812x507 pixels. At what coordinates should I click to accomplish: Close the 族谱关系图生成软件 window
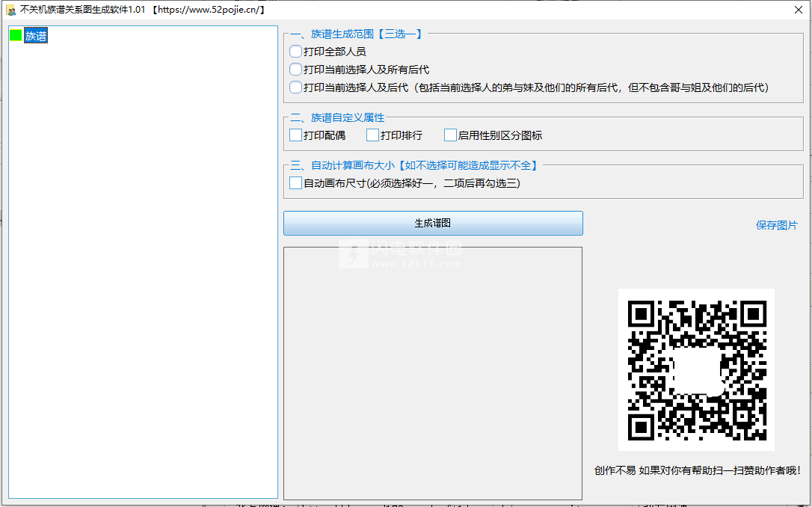pyautogui.click(x=799, y=10)
